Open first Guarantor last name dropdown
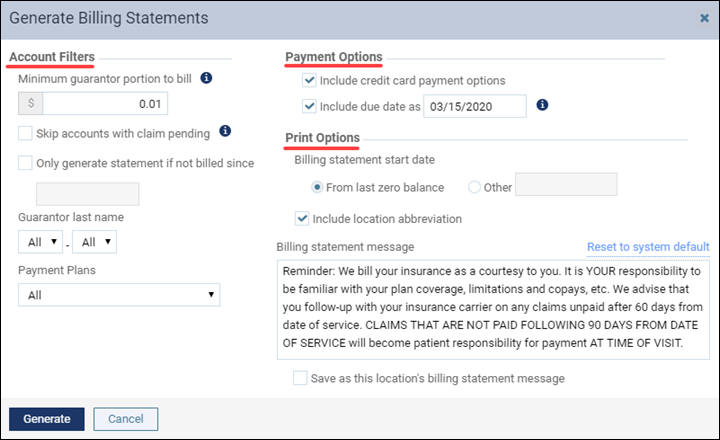Viewport: 720px width, 440px height. [40, 242]
